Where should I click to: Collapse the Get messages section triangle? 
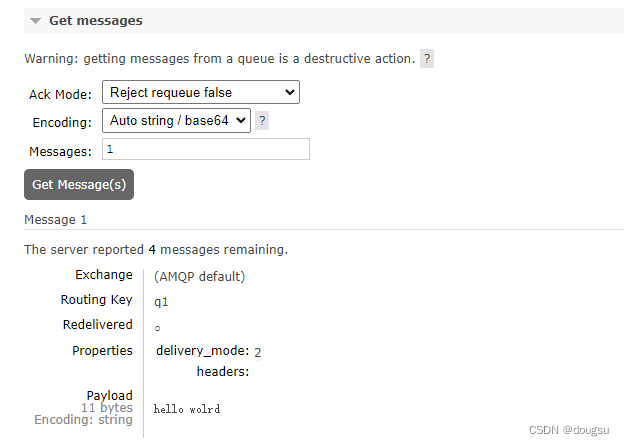click(35, 21)
